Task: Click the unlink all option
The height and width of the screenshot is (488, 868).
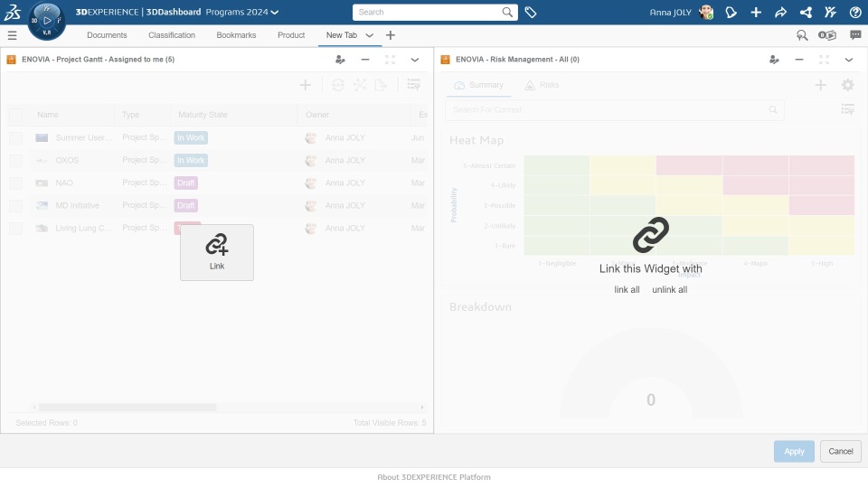Action: pyautogui.click(x=669, y=290)
